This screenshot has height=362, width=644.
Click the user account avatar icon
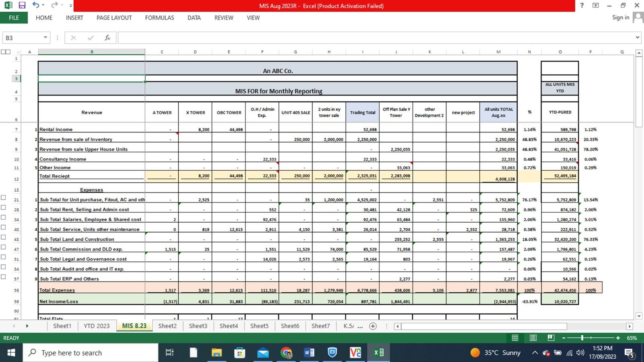click(638, 17)
